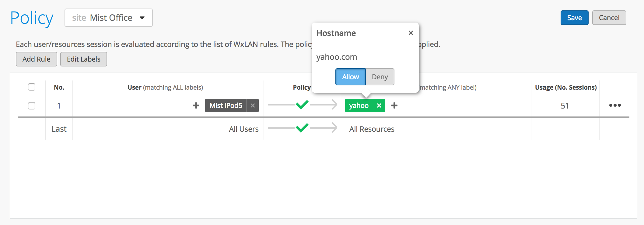Toggle the Last rule policy checkmark
Image resolution: width=644 pixels, height=225 pixels.
point(302,128)
